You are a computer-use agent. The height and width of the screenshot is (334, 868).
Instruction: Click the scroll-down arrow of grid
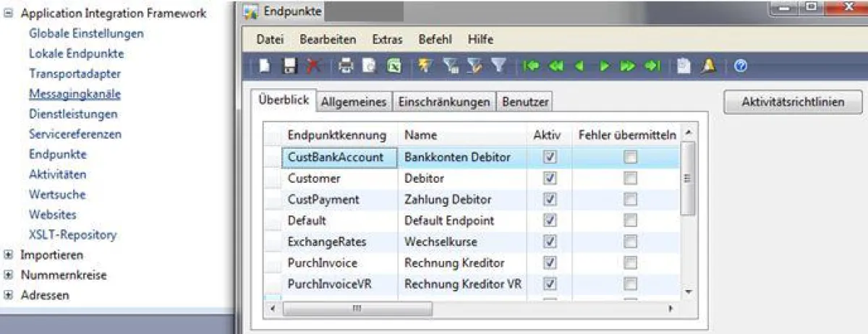[688, 291]
